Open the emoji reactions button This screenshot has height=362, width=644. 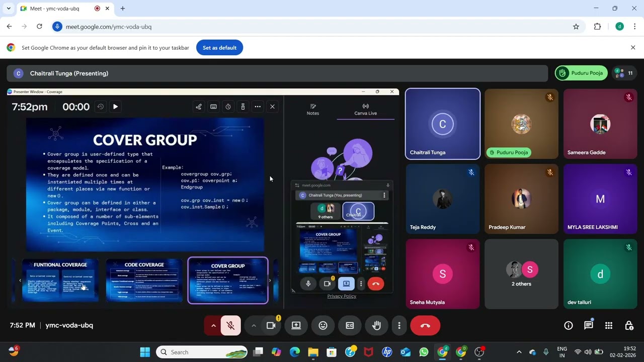pyautogui.click(x=323, y=325)
